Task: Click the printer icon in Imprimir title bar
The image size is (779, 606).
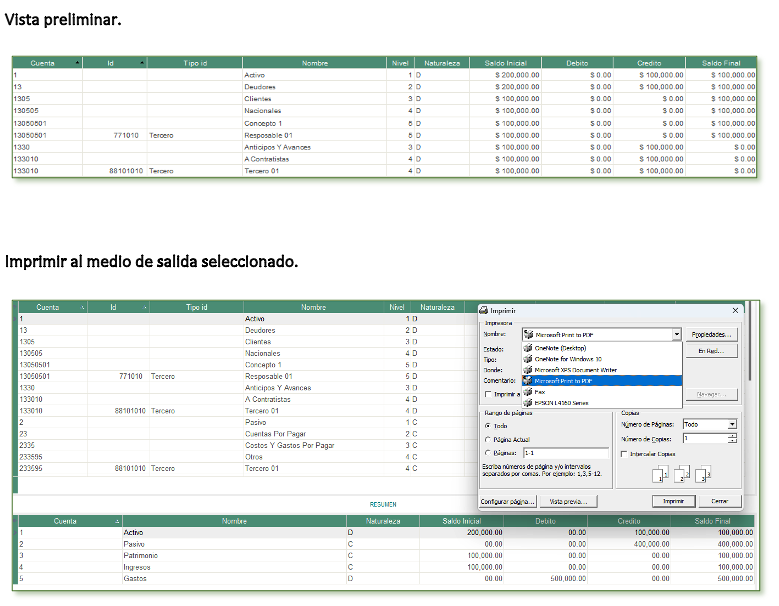Action: (x=483, y=311)
